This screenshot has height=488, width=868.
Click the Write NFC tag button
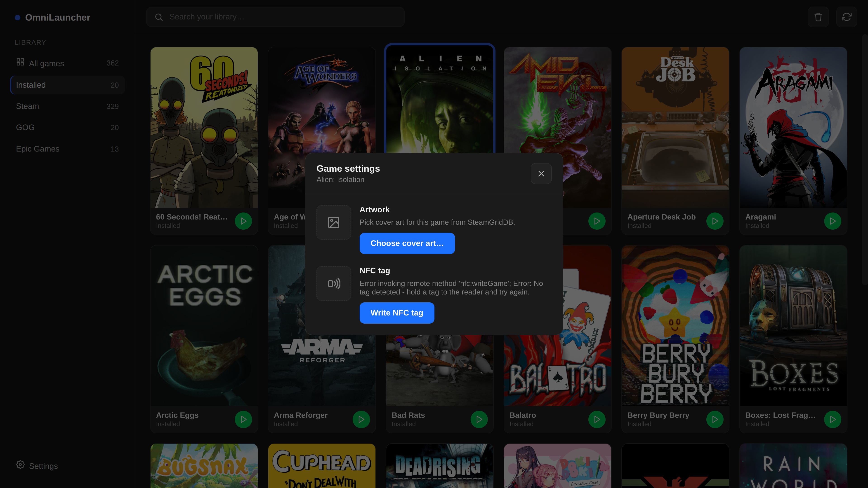pos(397,313)
